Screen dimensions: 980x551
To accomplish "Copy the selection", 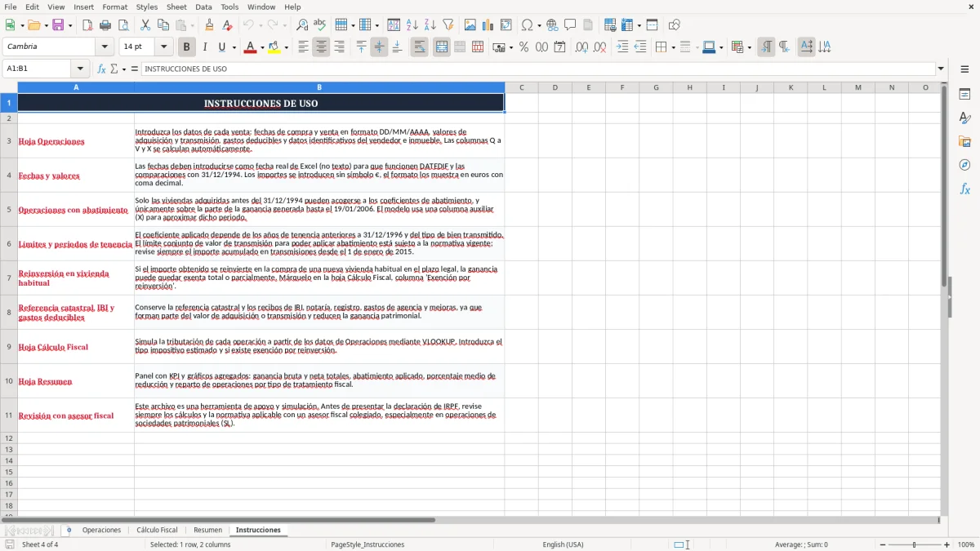I will pyautogui.click(x=163, y=25).
